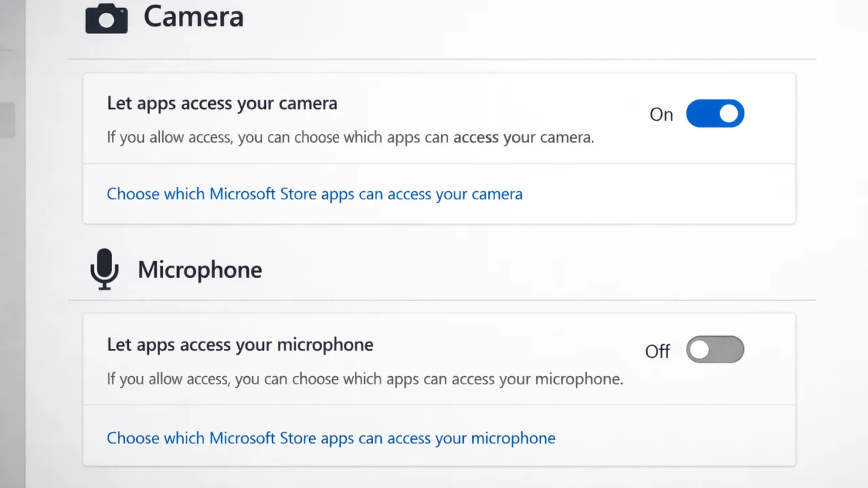The width and height of the screenshot is (868, 488).
Task: Click the microphone access description text
Action: coord(365,378)
